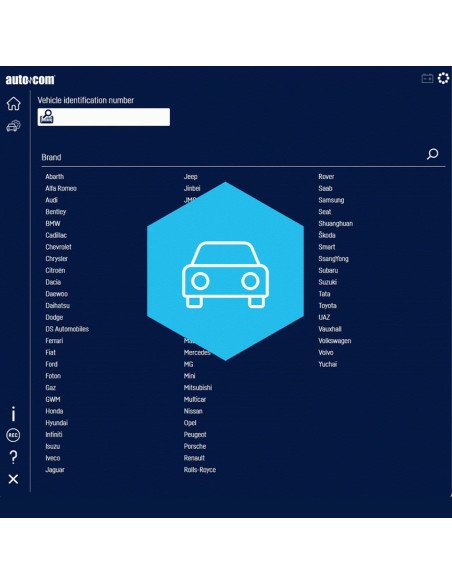Screen dimensions: 452x584
Task: Pick Nissan brand
Action: coord(193,411)
